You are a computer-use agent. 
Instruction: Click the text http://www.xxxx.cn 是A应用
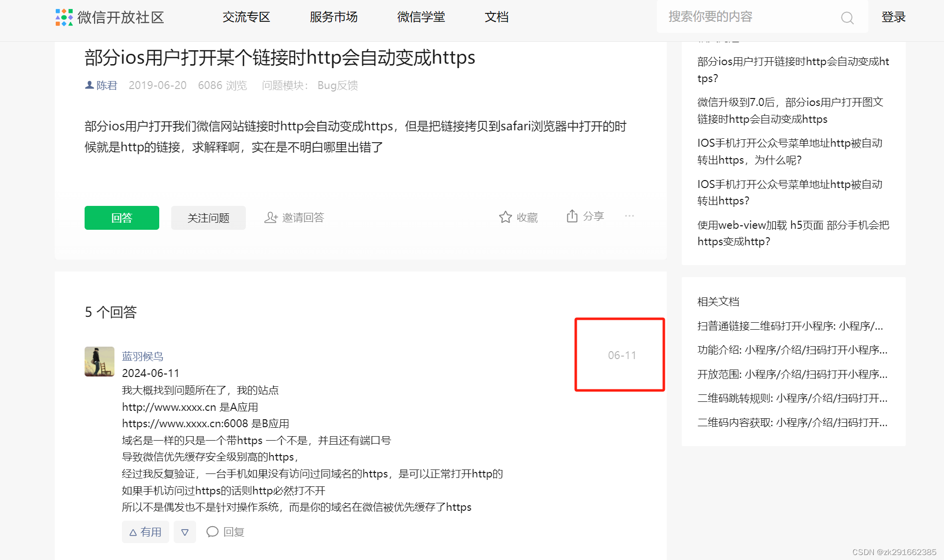click(190, 407)
